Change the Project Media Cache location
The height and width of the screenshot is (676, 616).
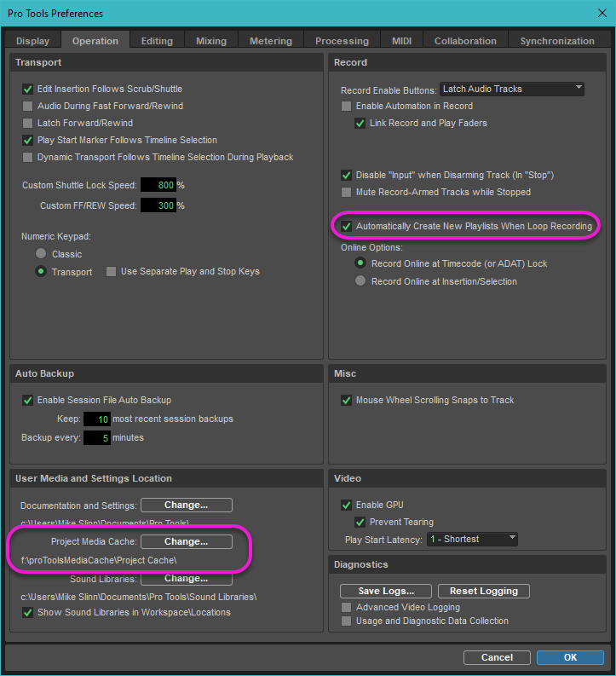click(x=186, y=541)
